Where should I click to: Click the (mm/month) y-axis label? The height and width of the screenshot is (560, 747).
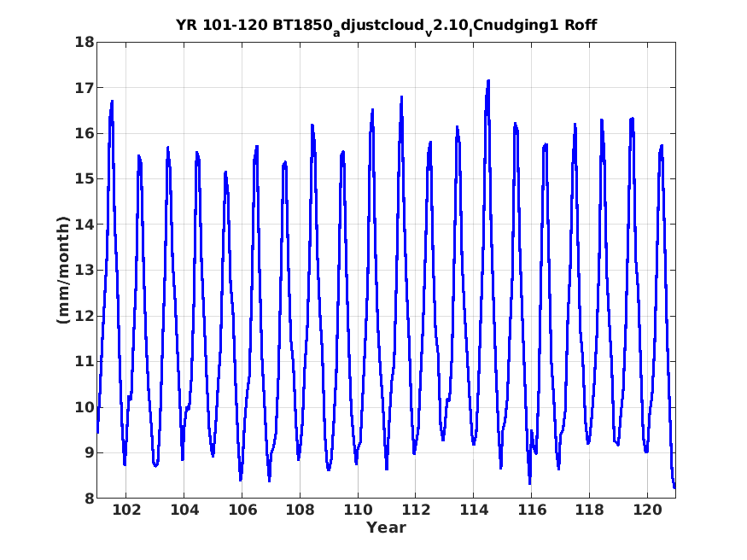pyautogui.click(x=63, y=270)
